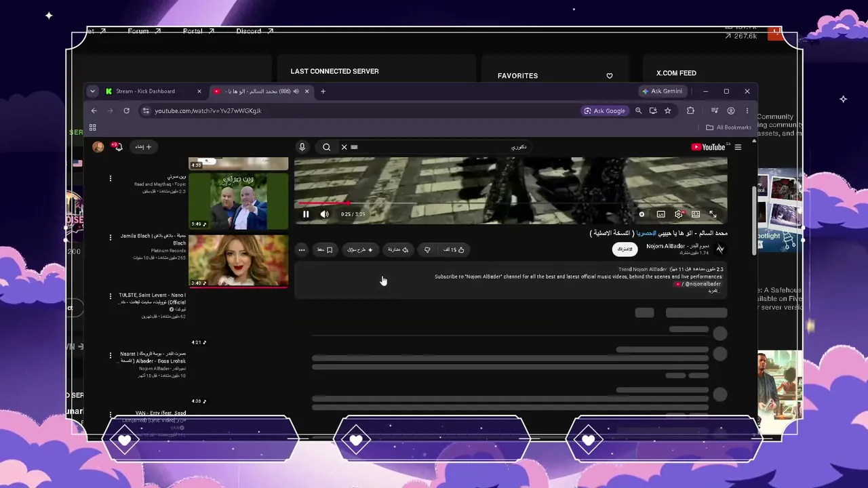Switch the player to theater mode
The height and width of the screenshot is (488, 868).
click(696, 214)
